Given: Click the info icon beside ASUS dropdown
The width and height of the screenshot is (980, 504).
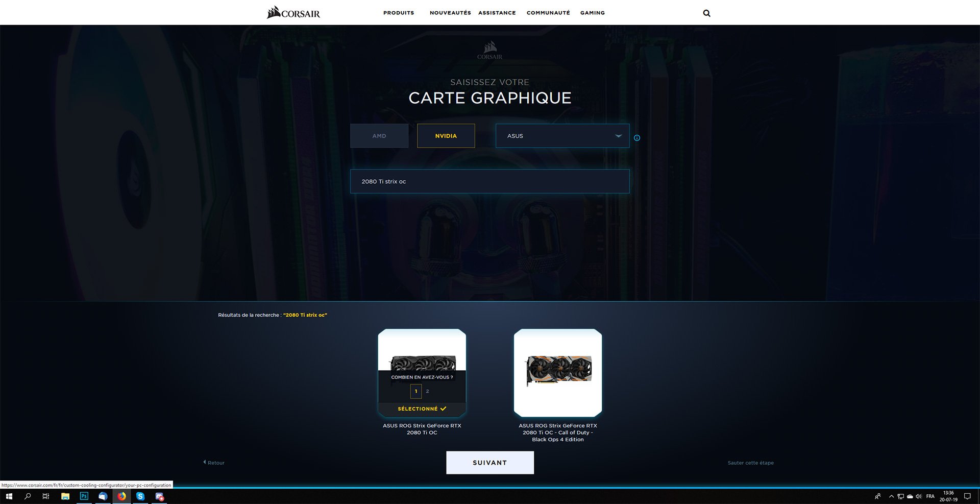Looking at the screenshot, I should (x=636, y=138).
